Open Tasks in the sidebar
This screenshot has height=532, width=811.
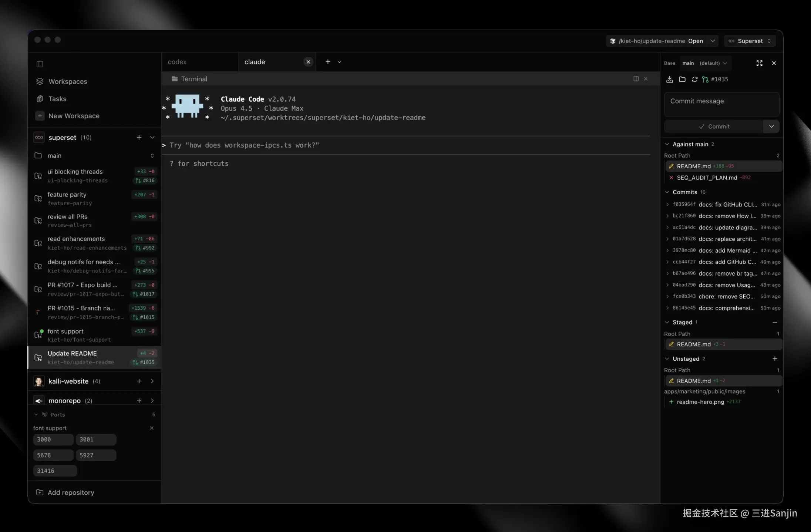click(x=57, y=99)
